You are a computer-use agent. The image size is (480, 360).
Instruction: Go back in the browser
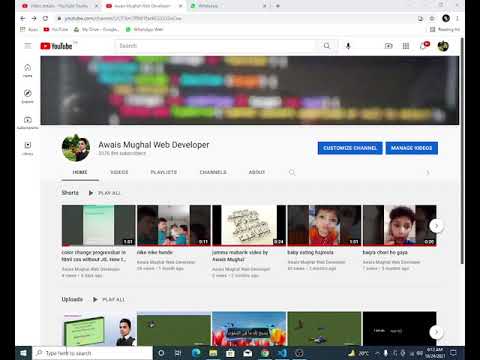[x=23, y=18]
